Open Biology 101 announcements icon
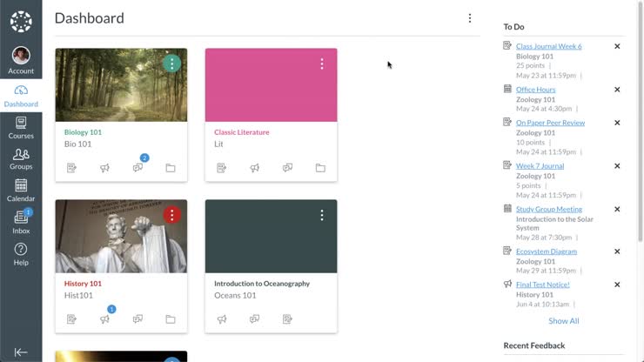Screen dimensions: 644x362 tap(104, 168)
